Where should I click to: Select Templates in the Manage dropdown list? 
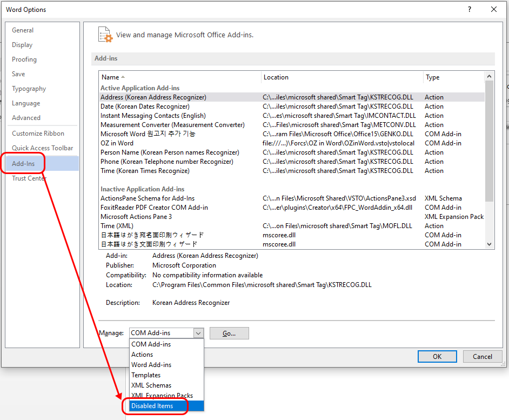coord(166,375)
